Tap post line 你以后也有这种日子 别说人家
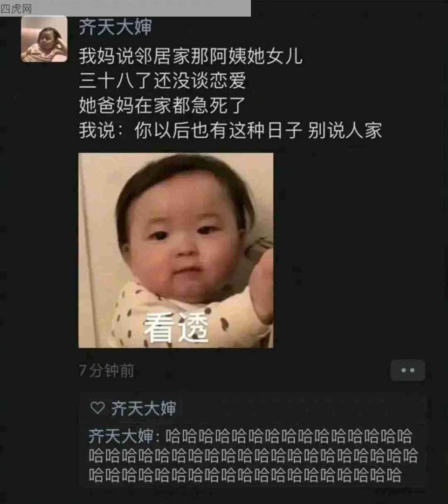The image size is (448, 504). click(x=258, y=130)
